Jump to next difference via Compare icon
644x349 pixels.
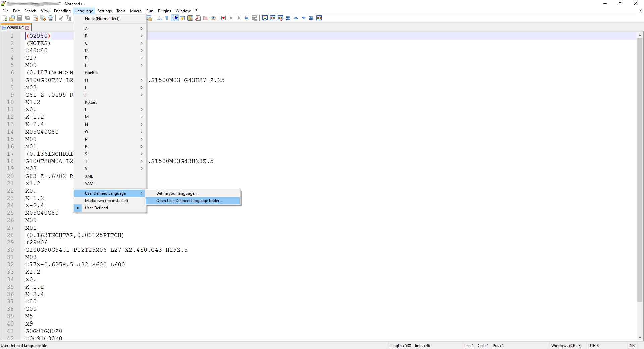pyautogui.click(x=304, y=18)
